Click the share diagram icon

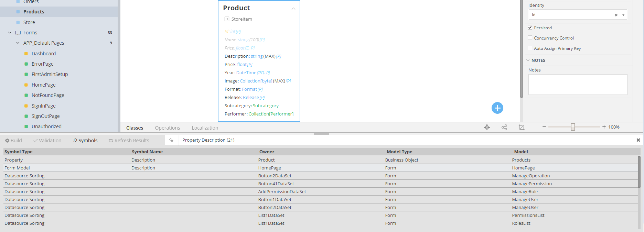pos(504,128)
